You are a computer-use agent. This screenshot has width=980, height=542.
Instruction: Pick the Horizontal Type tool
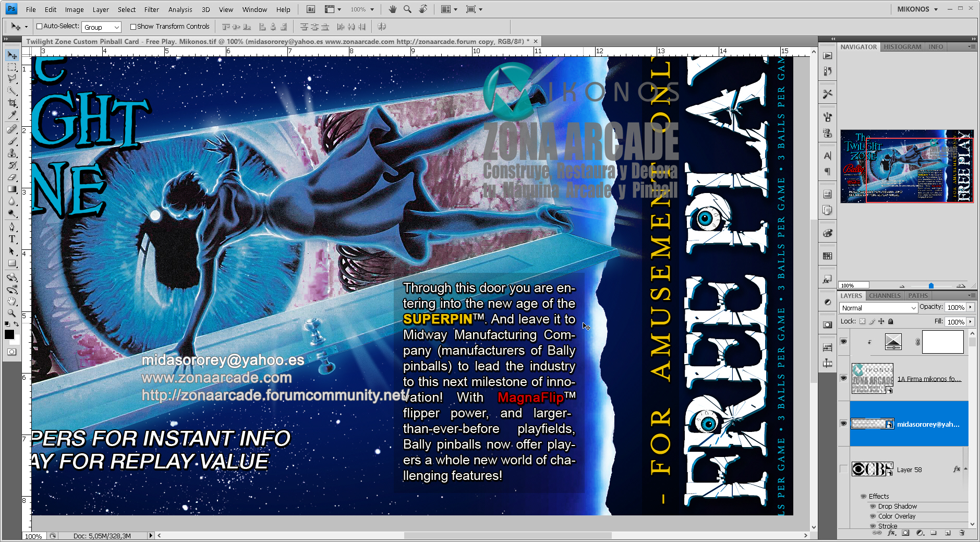(x=12, y=239)
